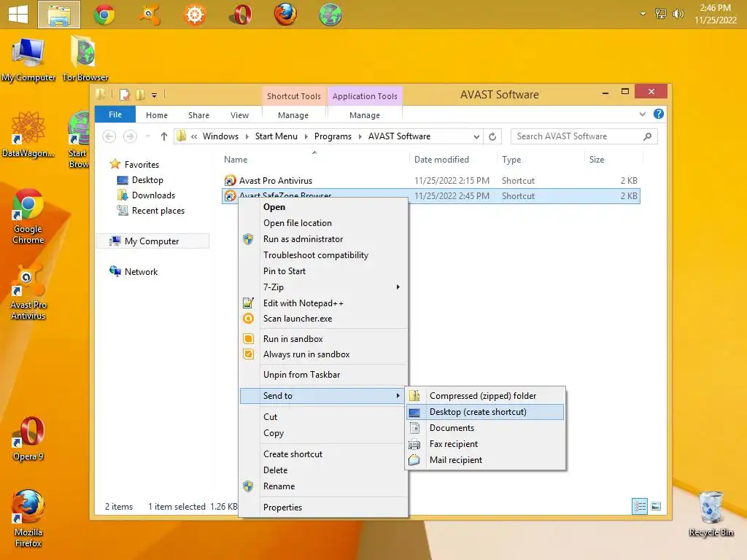Click Properties icon in quick access toolbar
747x560 pixels.
tap(124, 95)
